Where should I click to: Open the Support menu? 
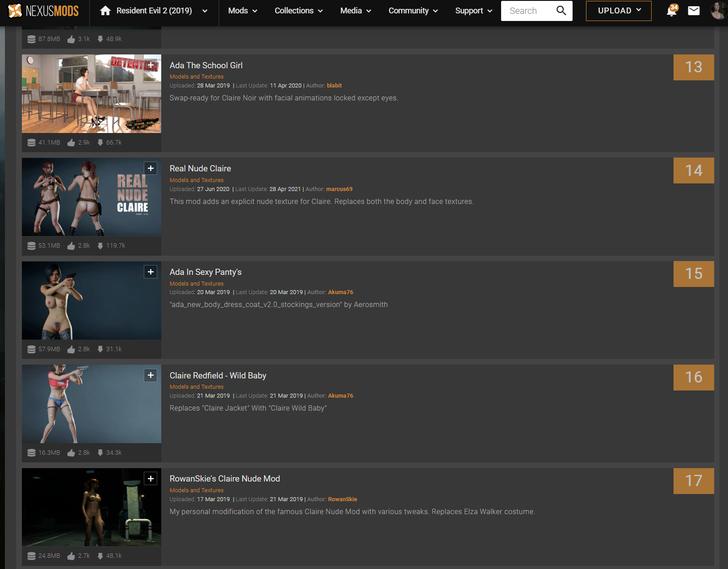[473, 11]
